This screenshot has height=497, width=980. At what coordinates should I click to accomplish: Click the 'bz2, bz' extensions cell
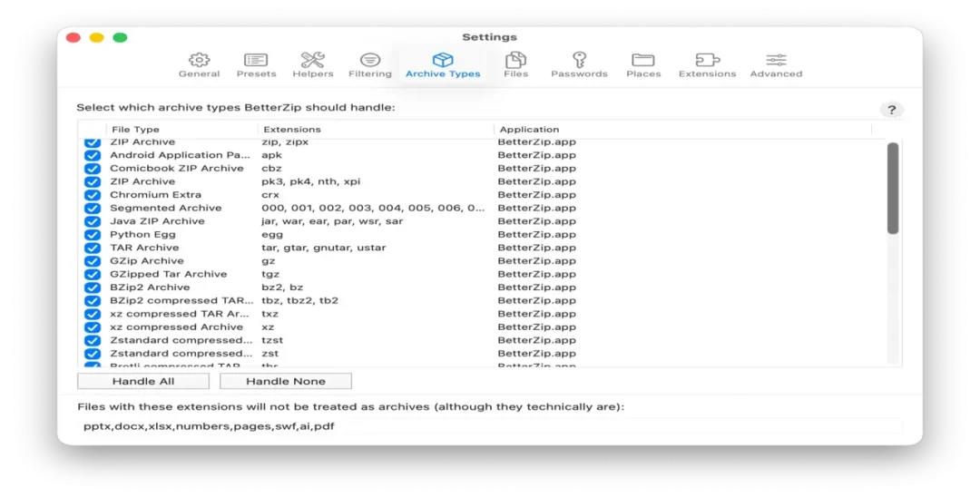[282, 287]
